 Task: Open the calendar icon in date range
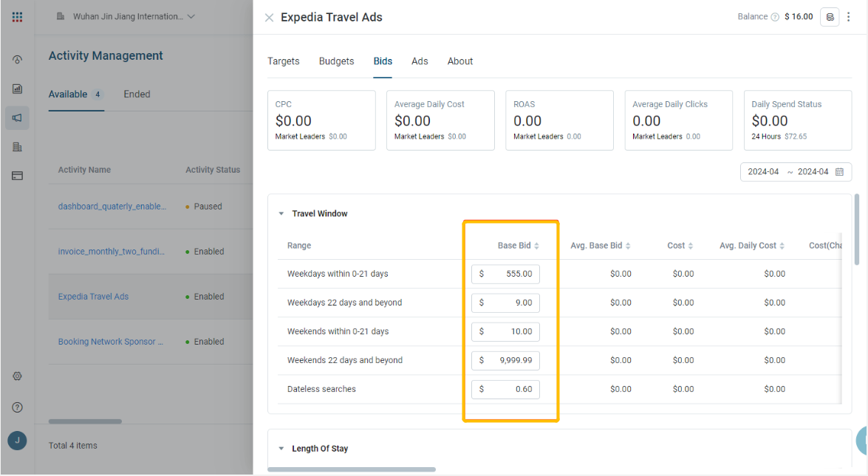pyautogui.click(x=839, y=172)
